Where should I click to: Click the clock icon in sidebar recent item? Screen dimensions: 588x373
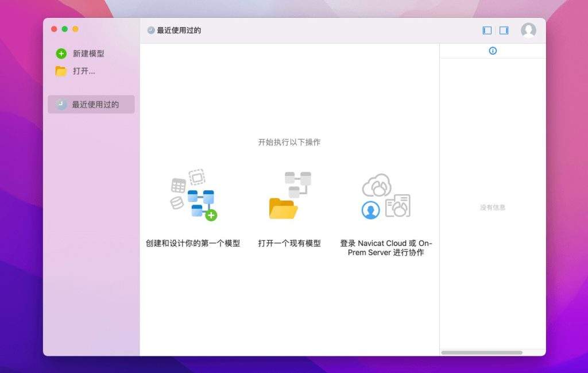click(61, 105)
